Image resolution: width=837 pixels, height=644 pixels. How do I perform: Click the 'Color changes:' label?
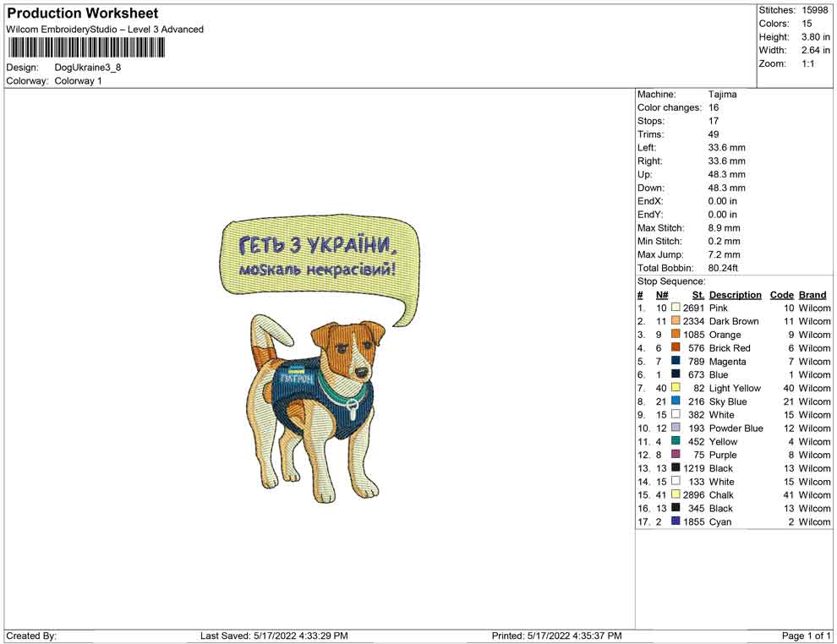(x=670, y=108)
